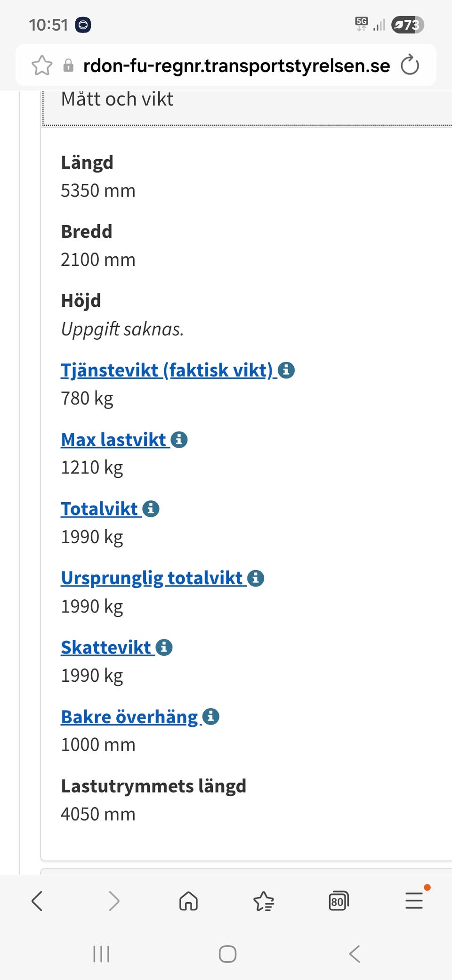Open the Tjänstevikt (faktisk vikt) link

point(167,370)
